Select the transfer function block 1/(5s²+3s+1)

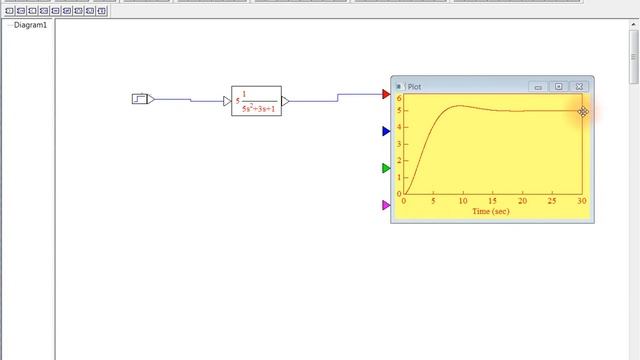coord(256,101)
